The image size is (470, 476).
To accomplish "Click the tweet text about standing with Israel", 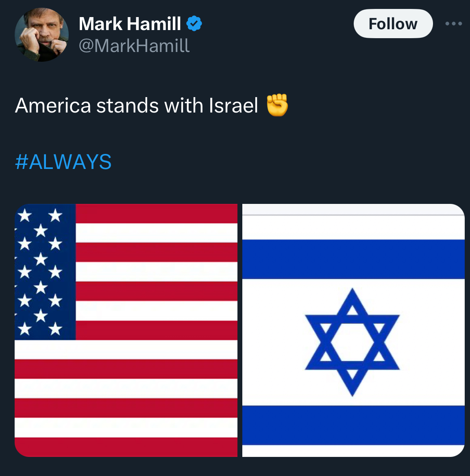I will tap(152, 105).
